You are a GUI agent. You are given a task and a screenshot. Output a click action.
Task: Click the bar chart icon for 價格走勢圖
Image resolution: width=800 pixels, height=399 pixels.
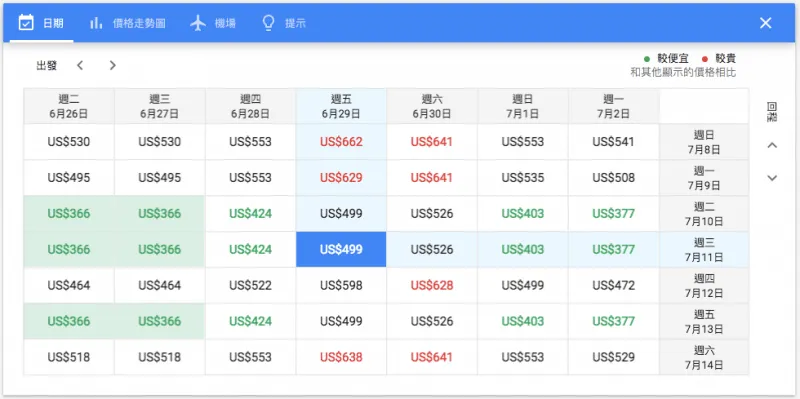click(x=96, y=23)
